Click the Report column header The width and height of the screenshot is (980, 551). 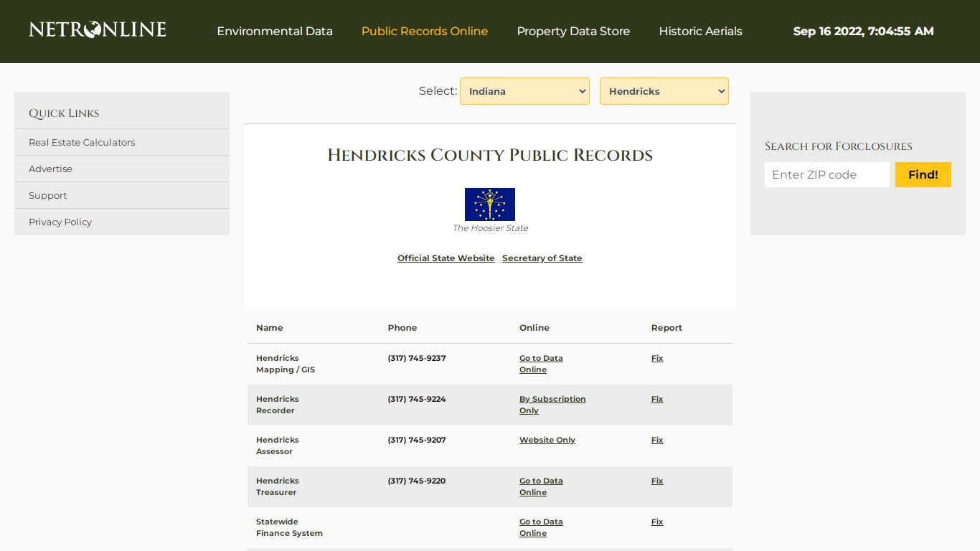pos(666,328)
